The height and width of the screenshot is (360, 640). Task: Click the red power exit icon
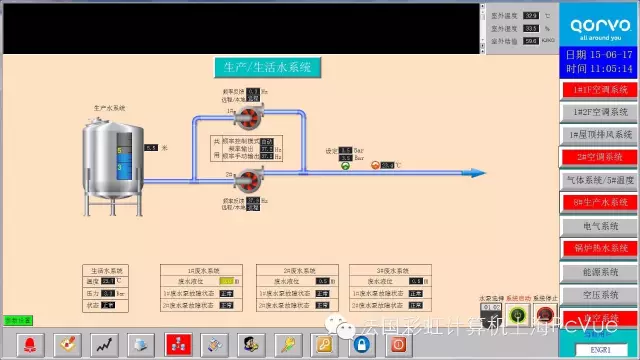click(x=398, y=345)
